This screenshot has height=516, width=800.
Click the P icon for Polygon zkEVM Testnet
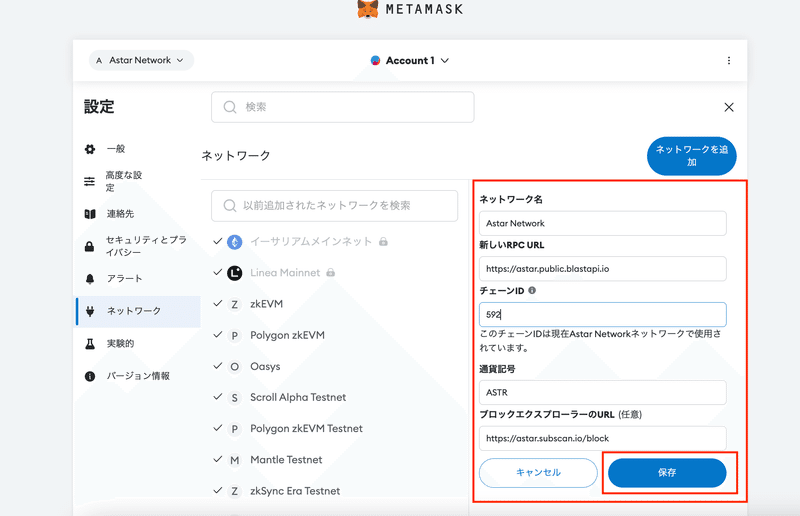pyautogui.click(x=235, y=429)
